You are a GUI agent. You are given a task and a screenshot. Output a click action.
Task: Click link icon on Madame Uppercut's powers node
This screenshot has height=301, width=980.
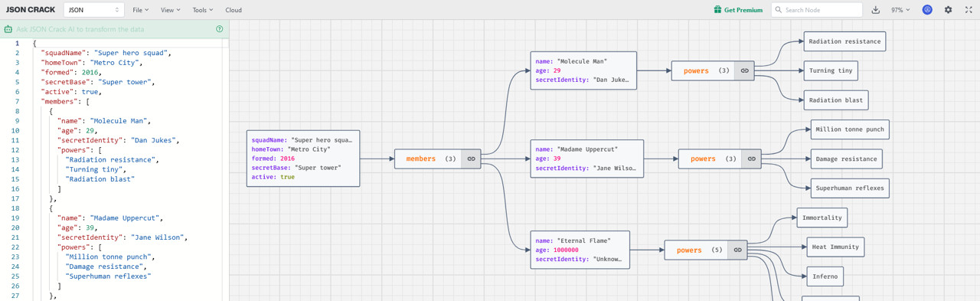[751, 159]
